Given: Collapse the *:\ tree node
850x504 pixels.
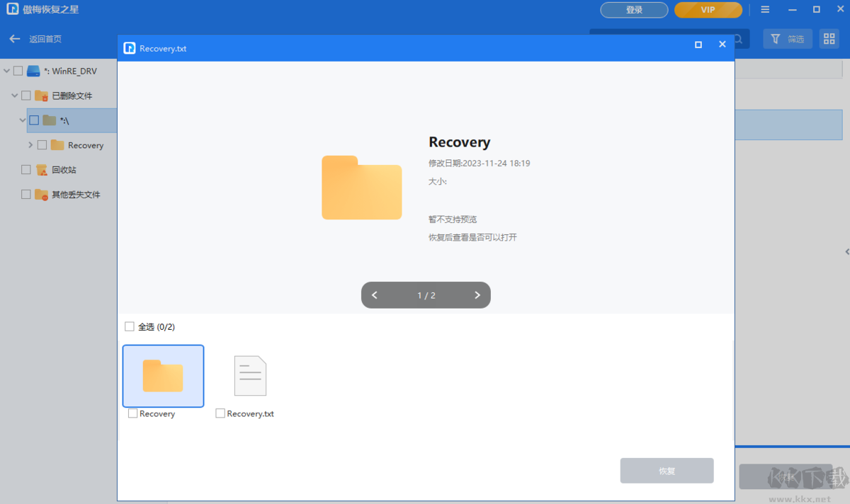Looking at the screenshot, I should (x=23, y=120).
